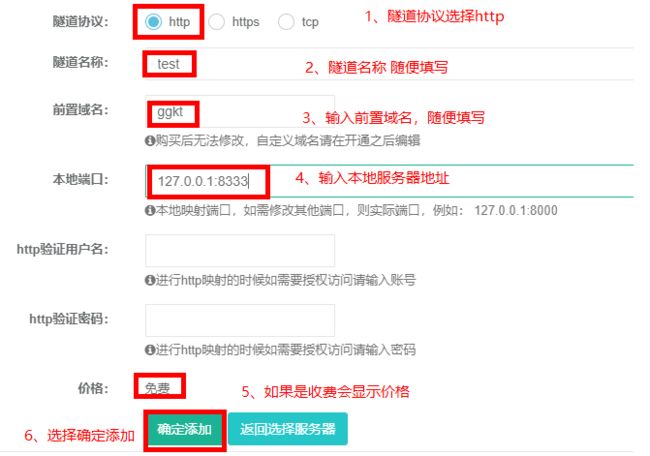This screenshot has width=650, height=456.
Task: Click the info icon before 本地映射端口 hint
Action: pos(150,211)
